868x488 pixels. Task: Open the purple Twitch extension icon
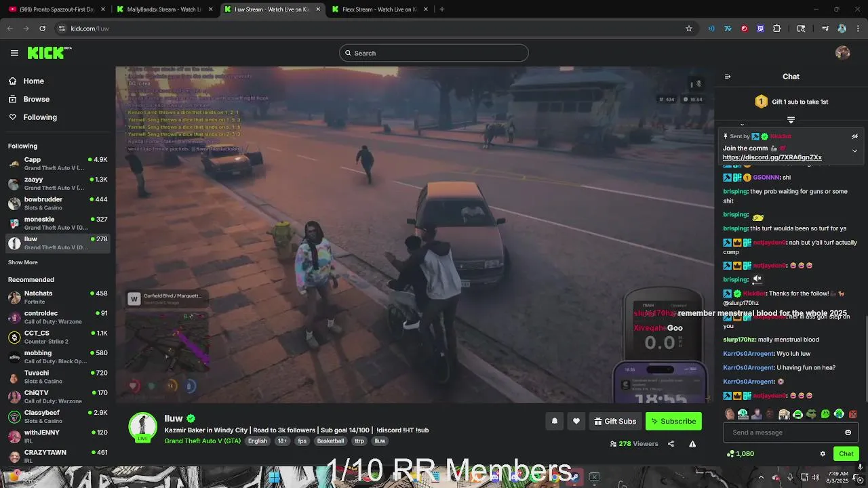[x=760, y=28]
